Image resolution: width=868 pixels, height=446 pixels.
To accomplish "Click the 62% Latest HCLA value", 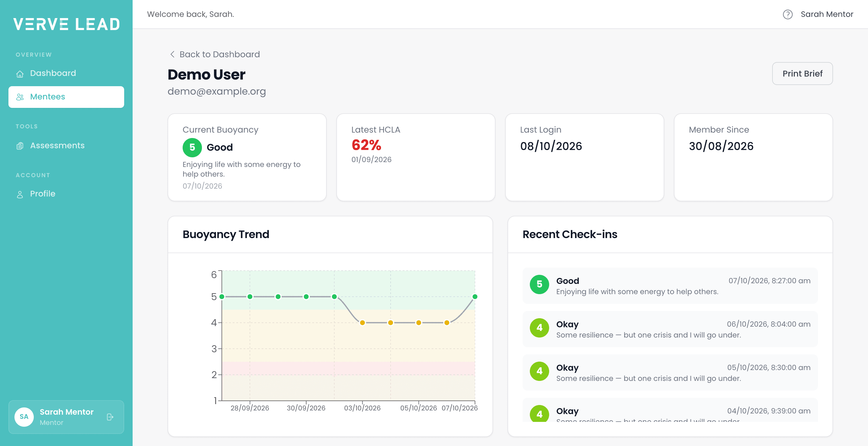I will 366,145.
